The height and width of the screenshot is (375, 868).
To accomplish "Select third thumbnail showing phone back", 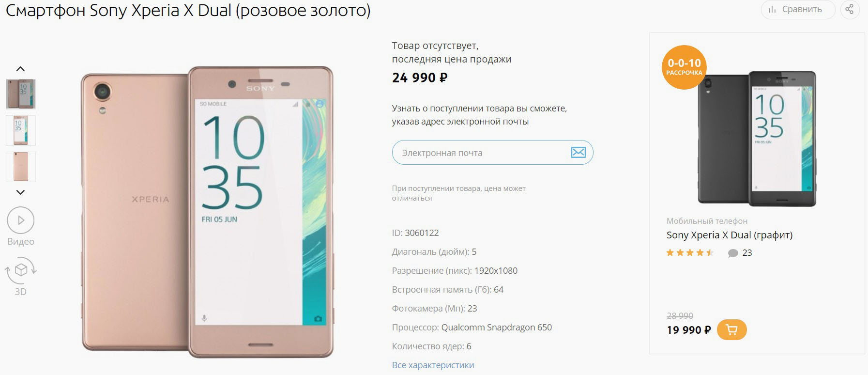I will point(21,167).
